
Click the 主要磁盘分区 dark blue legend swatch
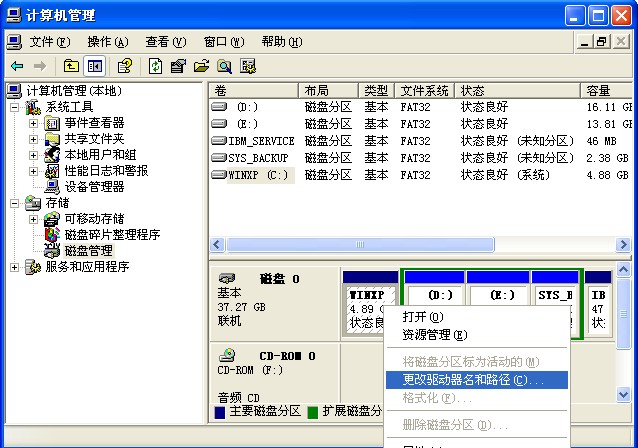[220, 412]
